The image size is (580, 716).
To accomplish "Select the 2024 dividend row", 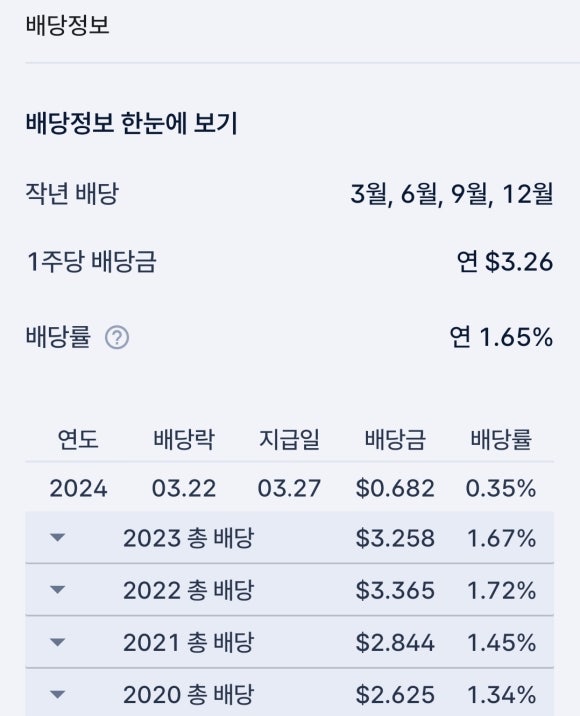I will click(x=290, y=488).
